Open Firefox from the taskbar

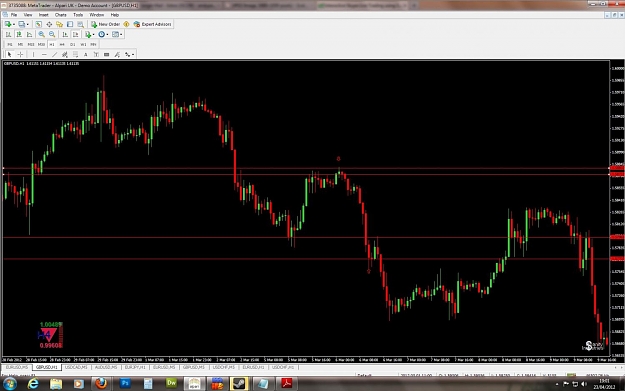point(101,383)
